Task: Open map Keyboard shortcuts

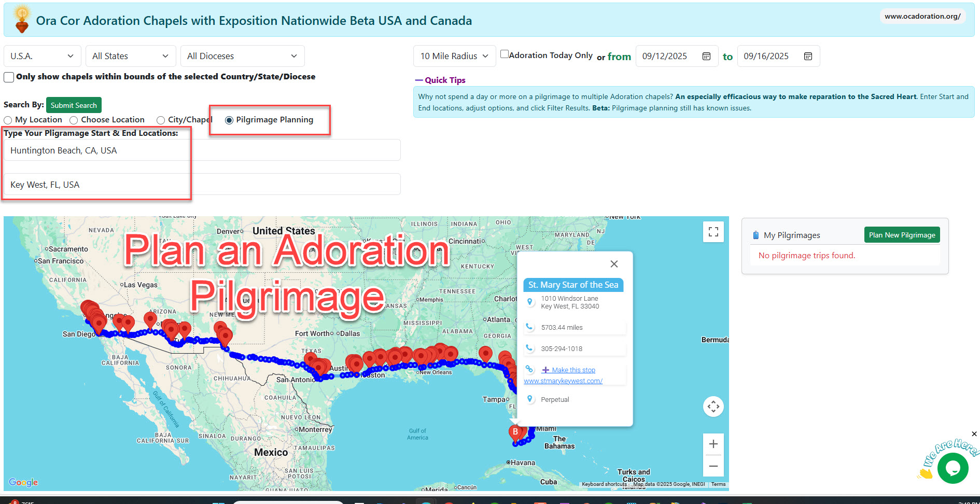Action: point(604,484)
